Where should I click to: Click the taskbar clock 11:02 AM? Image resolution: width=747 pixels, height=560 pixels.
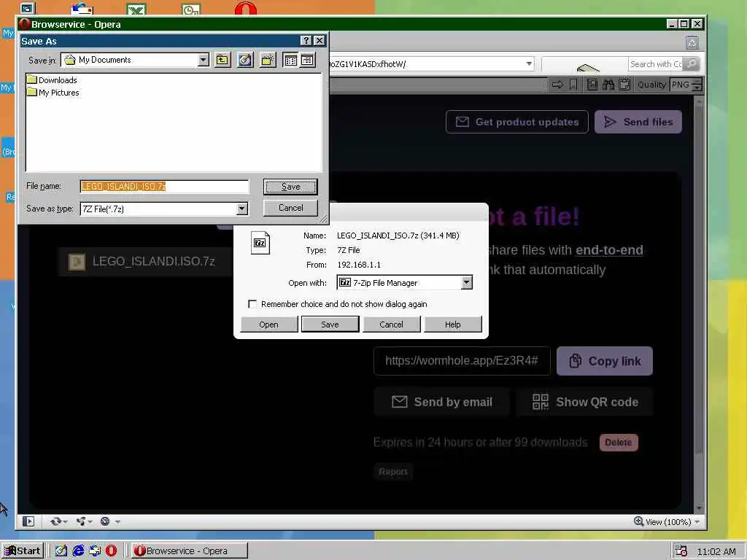click(x=716, y=551)
